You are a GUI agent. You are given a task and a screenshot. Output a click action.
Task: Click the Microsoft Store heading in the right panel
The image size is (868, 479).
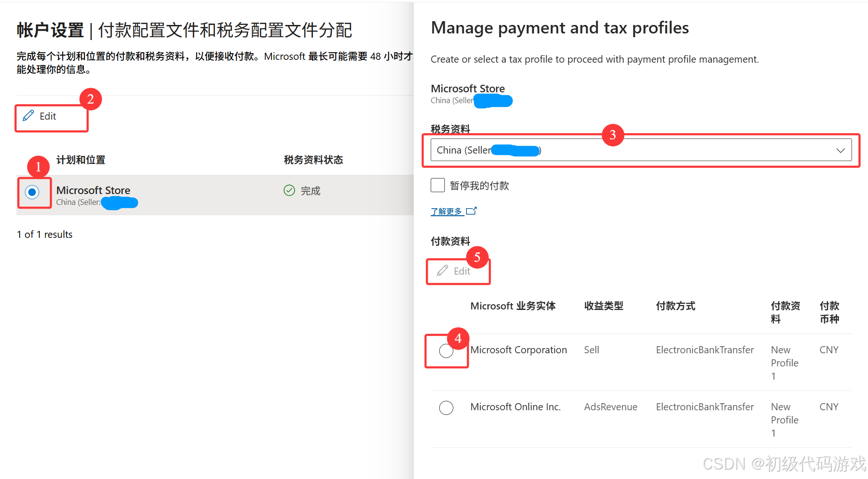point(468,89)
